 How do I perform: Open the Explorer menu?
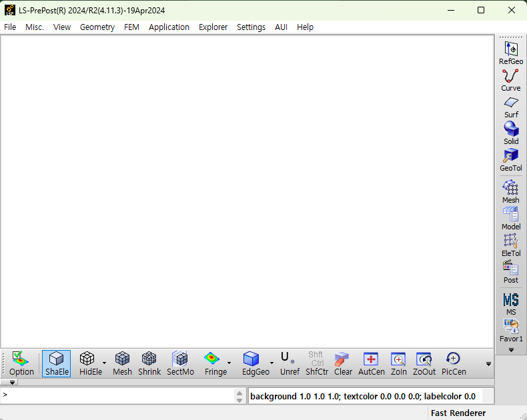coord(213,27)
